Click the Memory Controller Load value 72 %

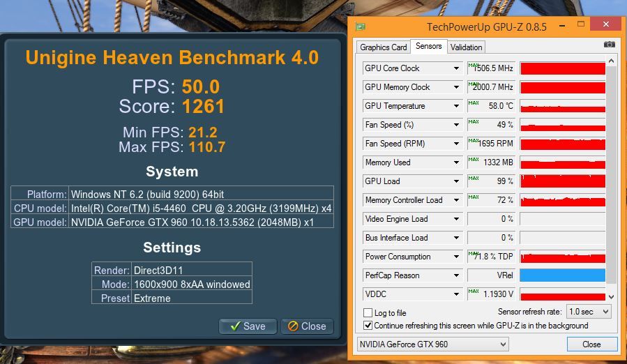click(492, 200)
